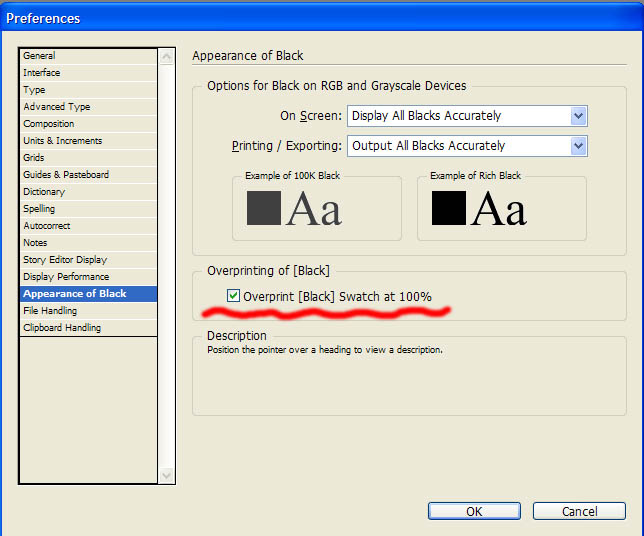Select the Interface category
The width and height of the screenshot is (644, 536).
point(88,73)
